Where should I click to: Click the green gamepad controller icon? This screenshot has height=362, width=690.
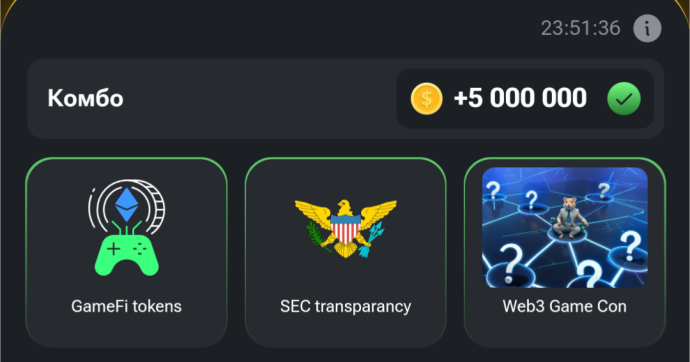coord(127,254)
